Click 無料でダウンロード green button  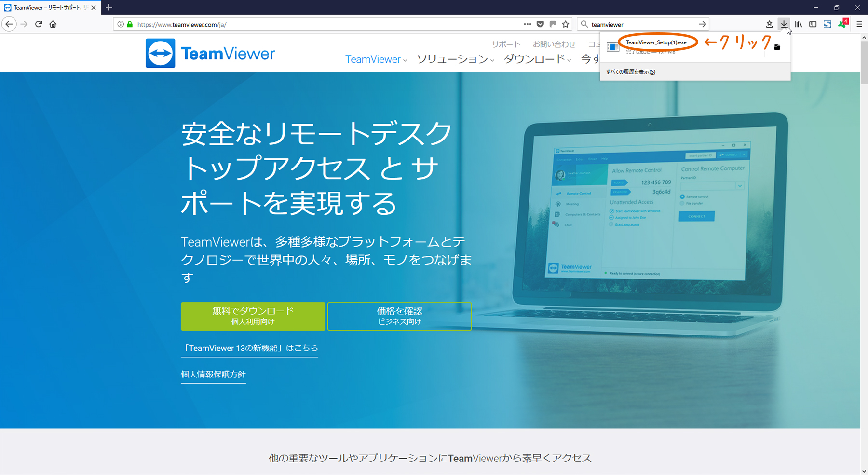(253, 316)
